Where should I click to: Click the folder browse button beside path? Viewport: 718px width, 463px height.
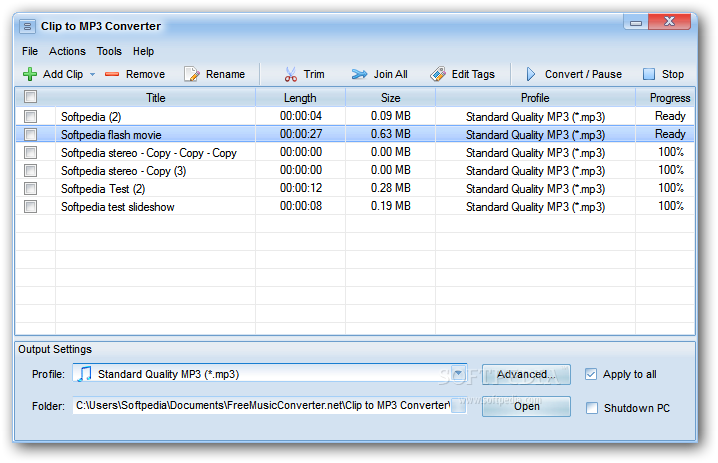(458, 406)
